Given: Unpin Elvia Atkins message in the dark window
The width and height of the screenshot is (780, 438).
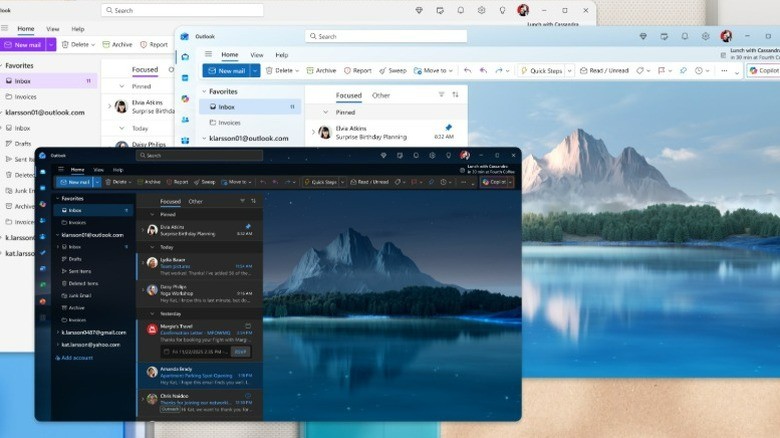Looking at the screenshot, I should [x=248, y=226].
